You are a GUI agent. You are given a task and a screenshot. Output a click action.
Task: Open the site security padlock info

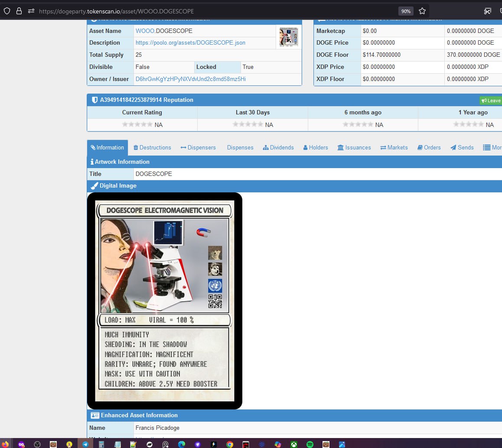point(19,11)
